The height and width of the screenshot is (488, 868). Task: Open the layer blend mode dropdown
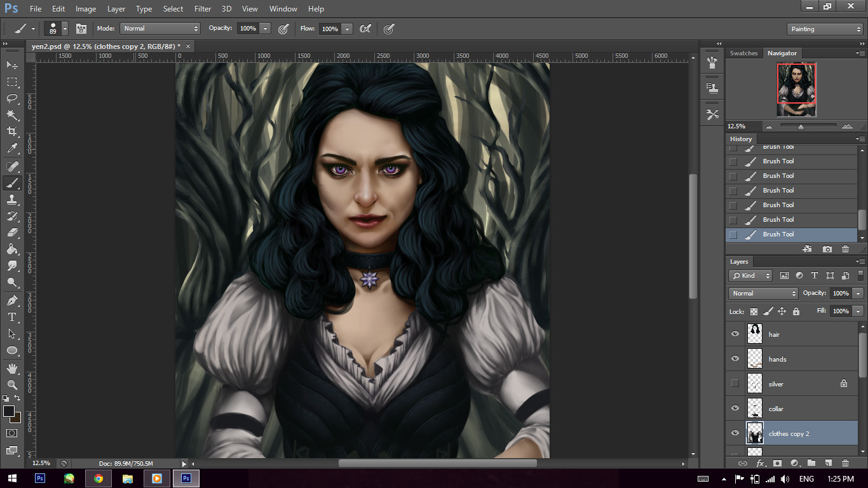coord(763,294)
